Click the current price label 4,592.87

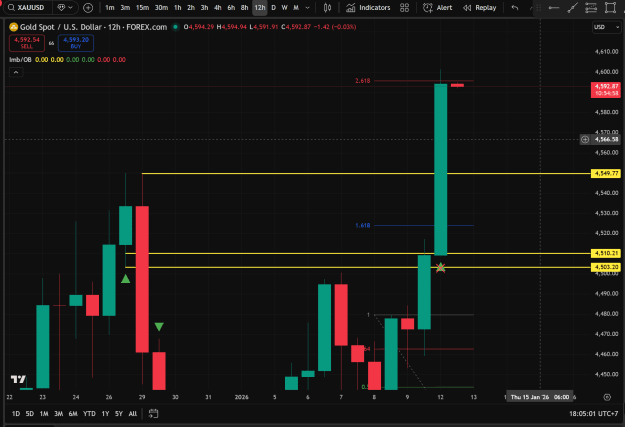[606, 90]
